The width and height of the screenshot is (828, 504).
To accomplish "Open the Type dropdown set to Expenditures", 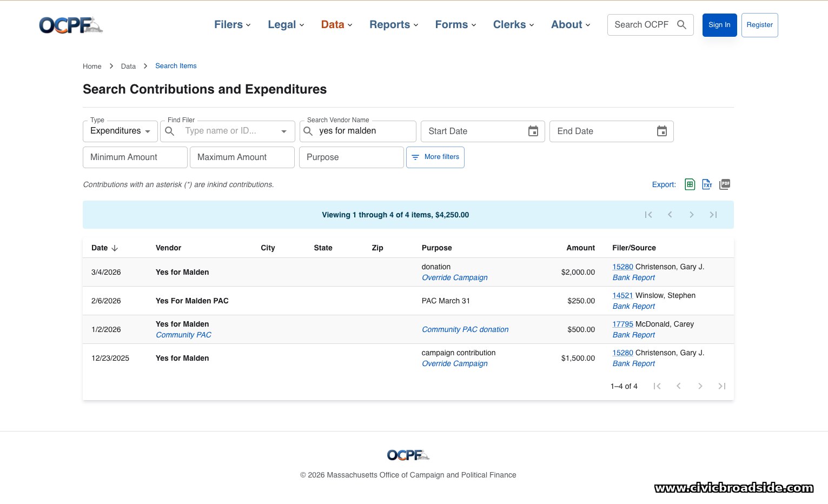I will [x=120, y=131].
